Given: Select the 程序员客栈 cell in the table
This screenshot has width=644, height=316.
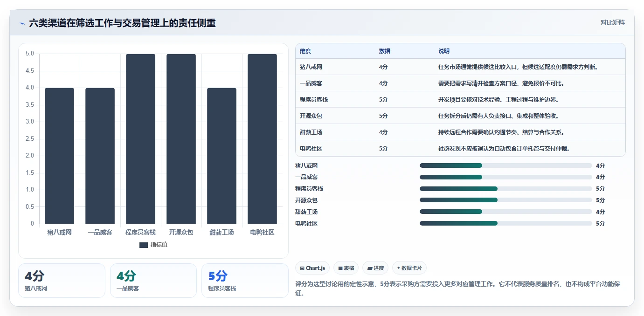Looking at the screenshot, I should click(314, 100).
